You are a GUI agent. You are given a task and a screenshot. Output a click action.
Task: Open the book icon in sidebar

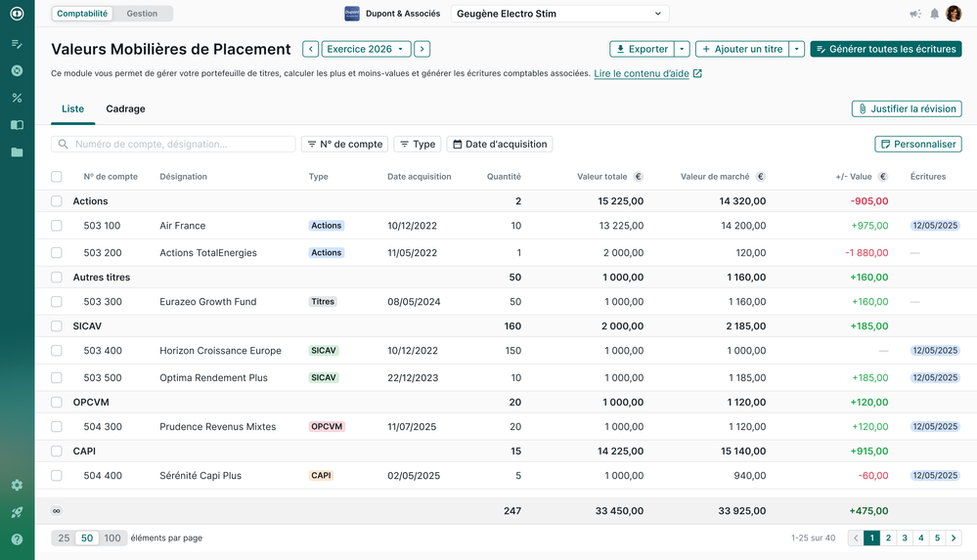17,124
